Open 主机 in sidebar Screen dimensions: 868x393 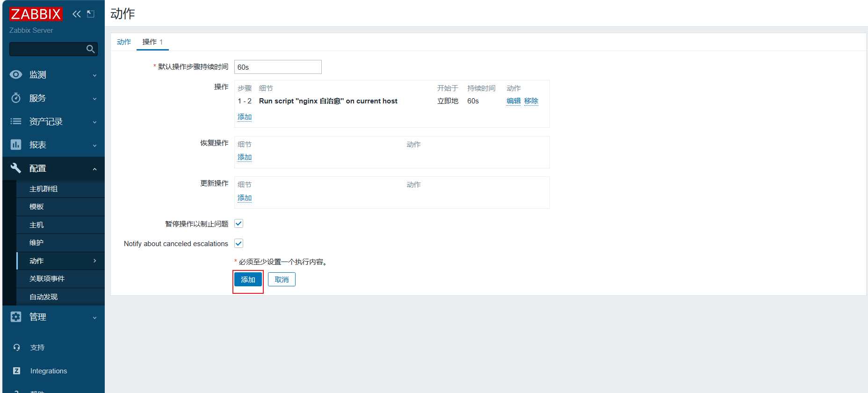[36, 225]
